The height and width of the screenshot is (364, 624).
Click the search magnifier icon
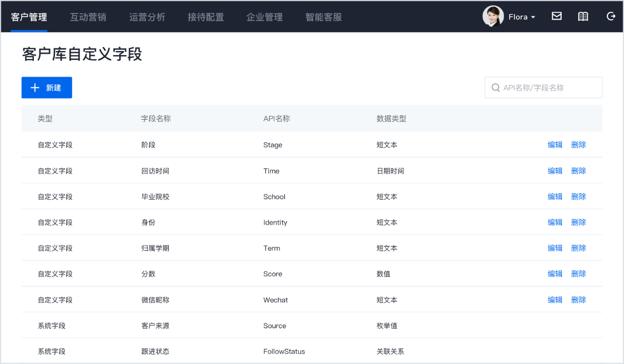pyautogui.click(x=495, y=88)
